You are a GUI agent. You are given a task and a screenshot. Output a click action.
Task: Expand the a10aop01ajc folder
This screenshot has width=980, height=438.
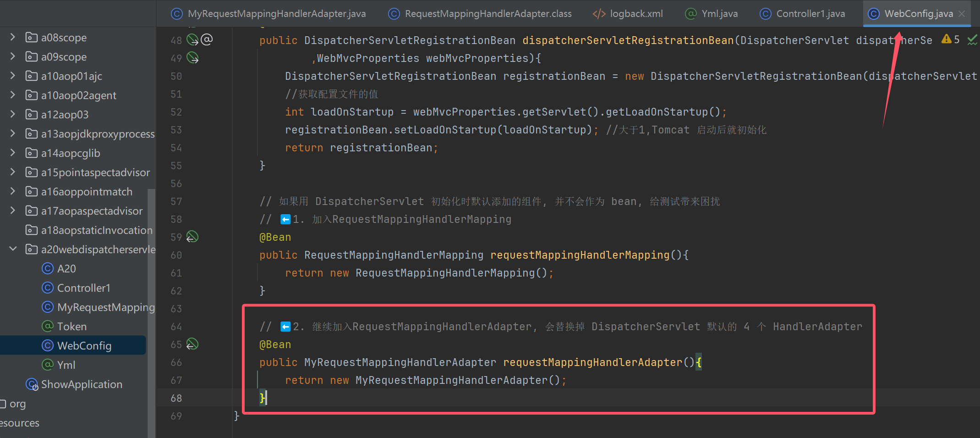point(13,76)
